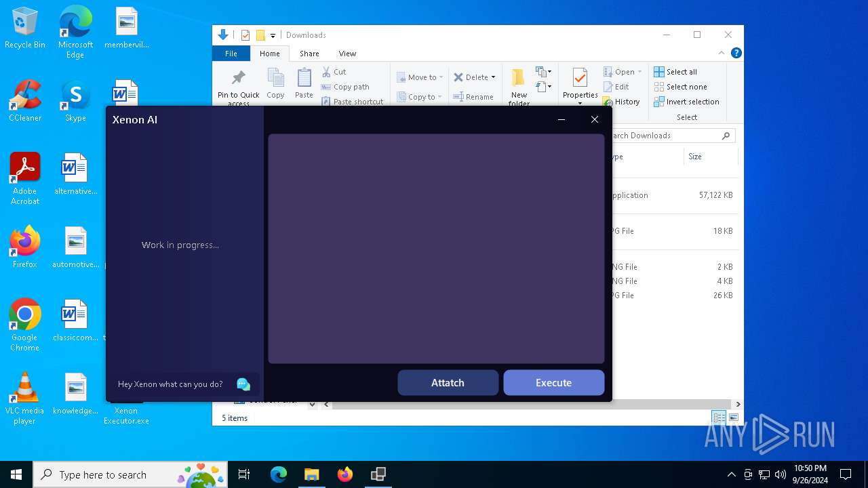Screen dimensions: 868x488
Task: Switch to the View ribbon tab
Action: pyautogui.click(x=347, y=54)
